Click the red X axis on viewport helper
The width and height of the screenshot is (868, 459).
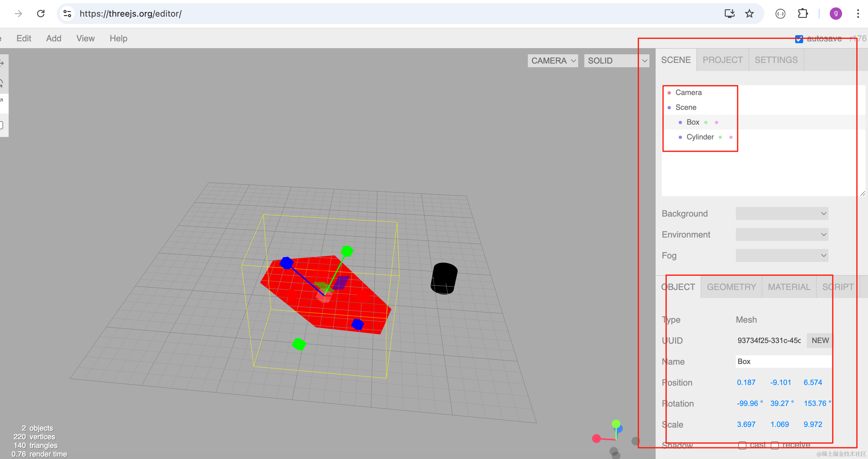(596, 438)
